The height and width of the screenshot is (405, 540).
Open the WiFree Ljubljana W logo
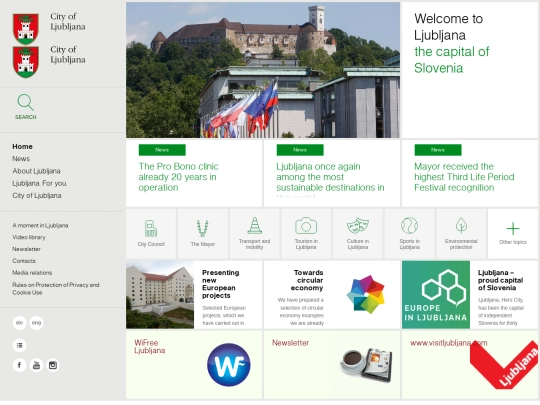tap(229, 365)
